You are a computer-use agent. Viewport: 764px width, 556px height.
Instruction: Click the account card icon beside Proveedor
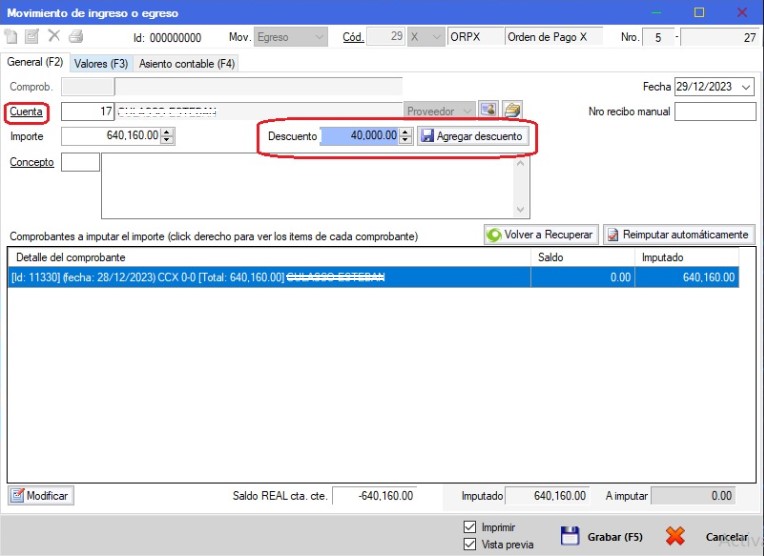[488, 110]
